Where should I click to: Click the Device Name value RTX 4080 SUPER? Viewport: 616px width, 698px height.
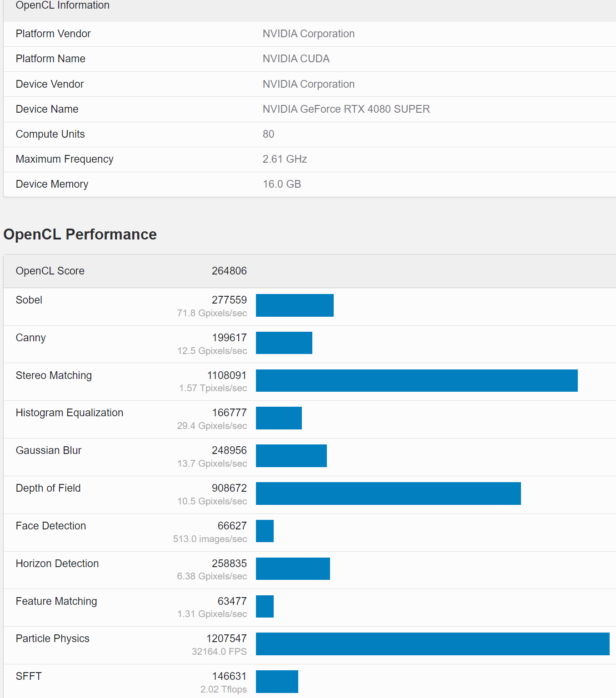coord(346,109)
